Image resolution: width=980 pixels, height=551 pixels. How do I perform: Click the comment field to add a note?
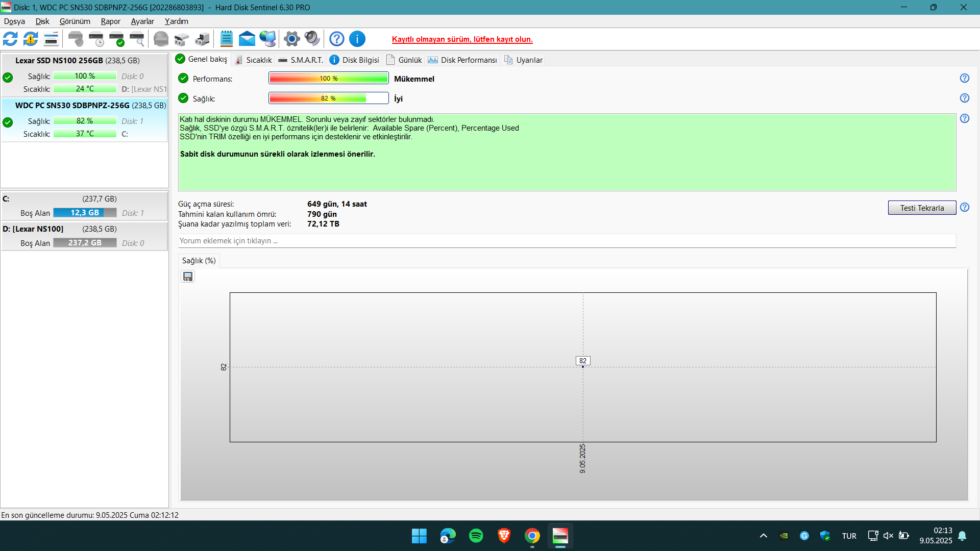567,241
